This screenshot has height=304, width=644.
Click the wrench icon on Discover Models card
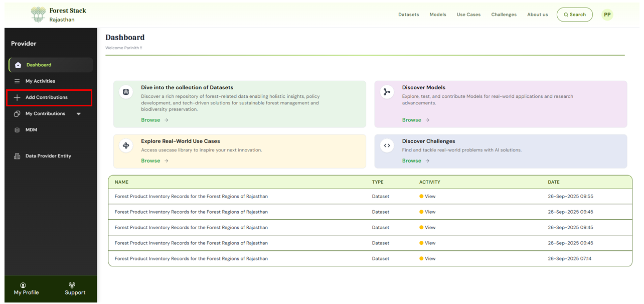coord(387,92)
